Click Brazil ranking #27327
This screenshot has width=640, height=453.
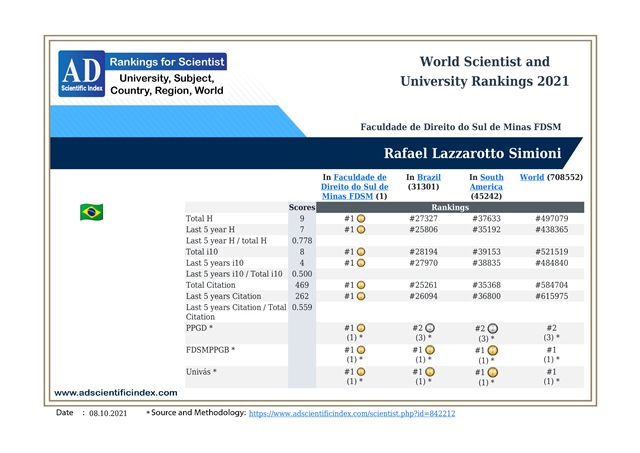click(424, 218)
